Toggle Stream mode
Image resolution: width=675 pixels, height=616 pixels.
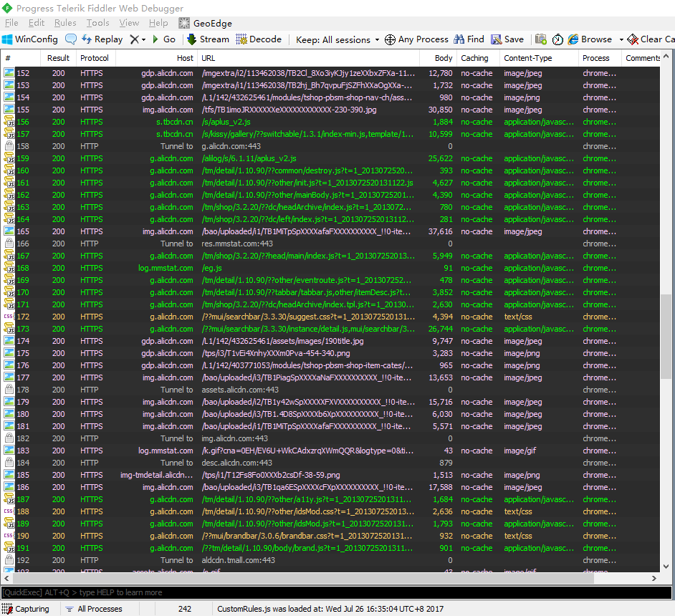(208, 39)
